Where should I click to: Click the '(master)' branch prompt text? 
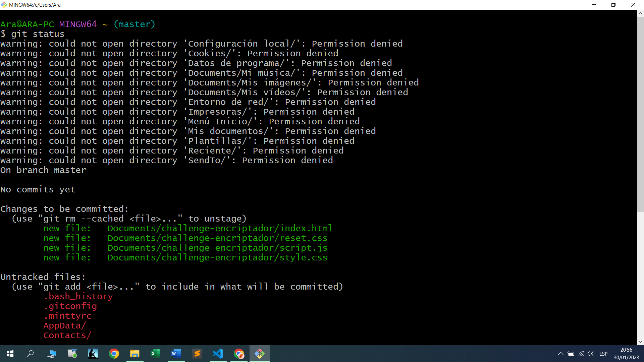tap(134, 24)
